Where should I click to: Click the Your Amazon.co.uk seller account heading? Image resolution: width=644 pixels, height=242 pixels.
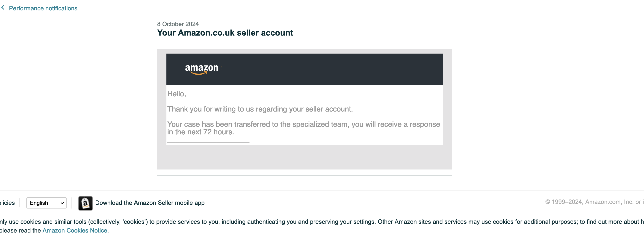[225, 33]
